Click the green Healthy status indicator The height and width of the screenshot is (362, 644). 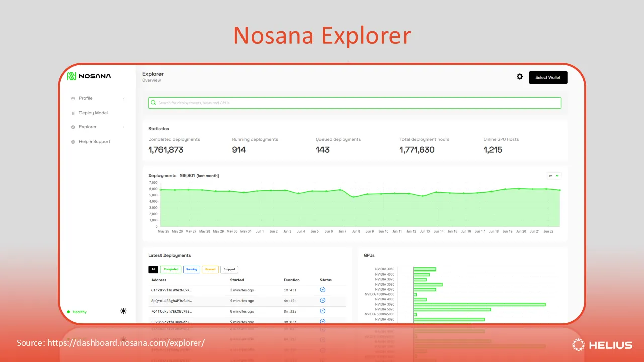pos(77,312)
